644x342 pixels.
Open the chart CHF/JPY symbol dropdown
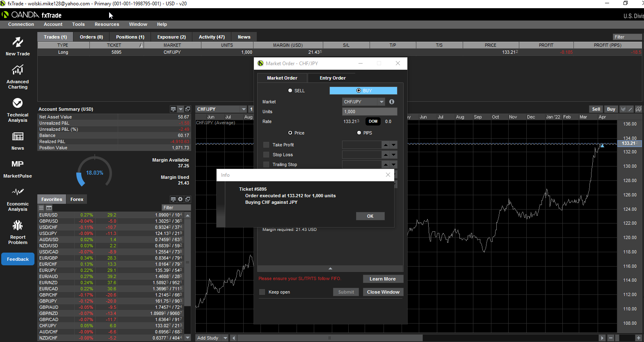tap(244, 109)
